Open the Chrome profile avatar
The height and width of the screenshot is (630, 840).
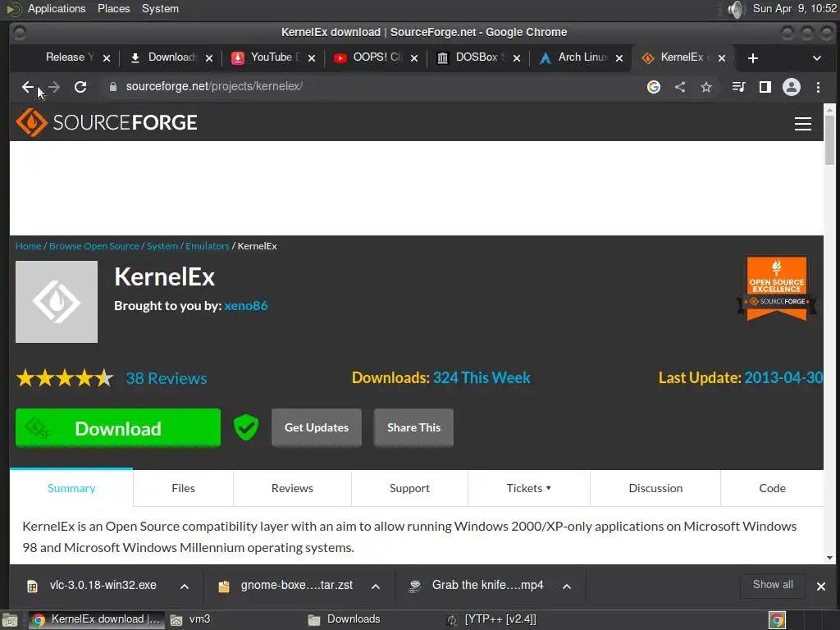(792, 87)
